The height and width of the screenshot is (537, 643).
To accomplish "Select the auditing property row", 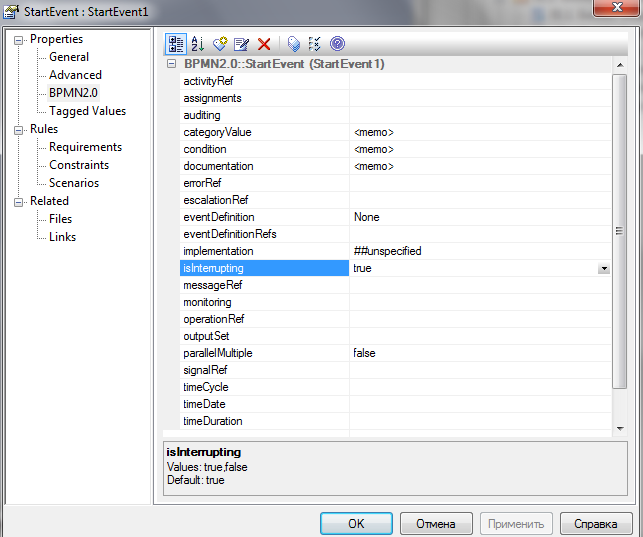I will [395, 115].
